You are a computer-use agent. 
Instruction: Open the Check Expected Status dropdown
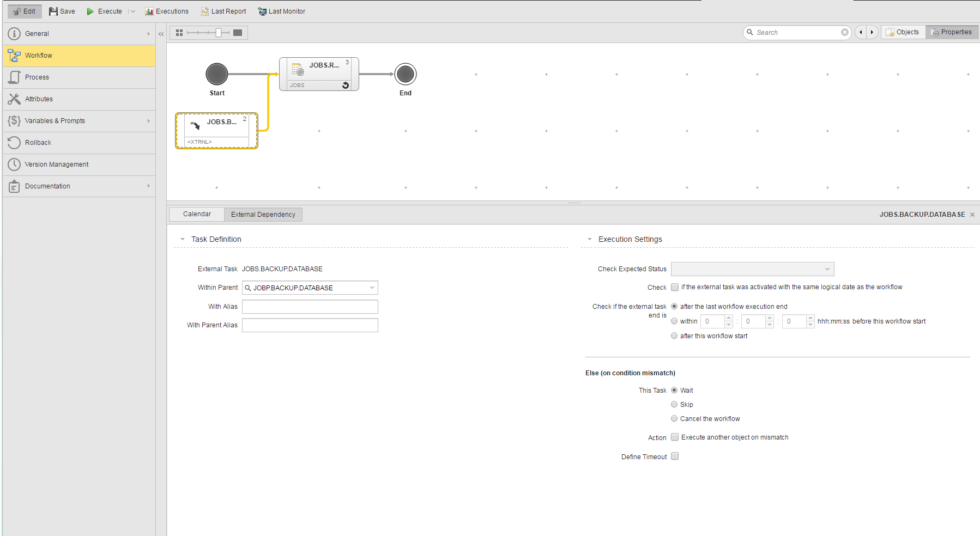click(x=752, y=269)
